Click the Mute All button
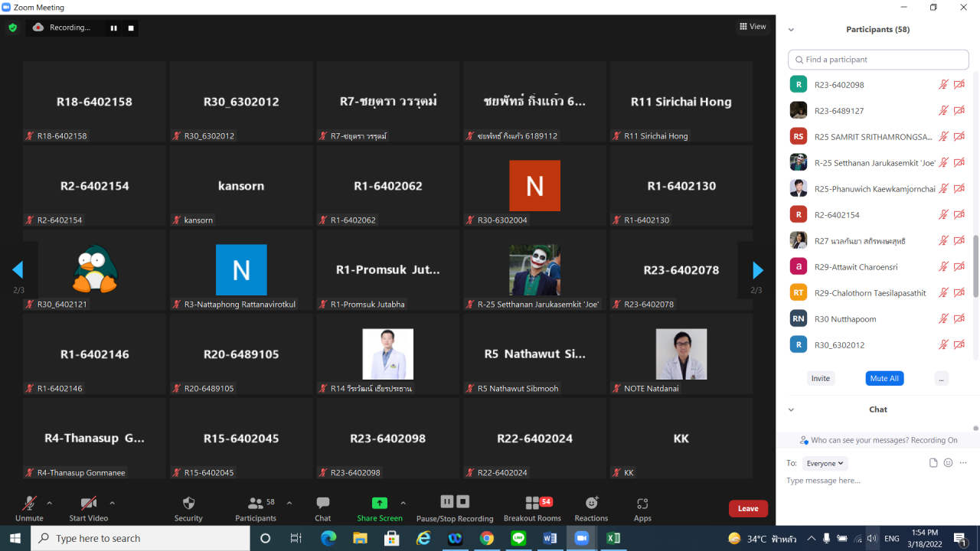The height and width of the screenshot is (551, 980). 884,379
